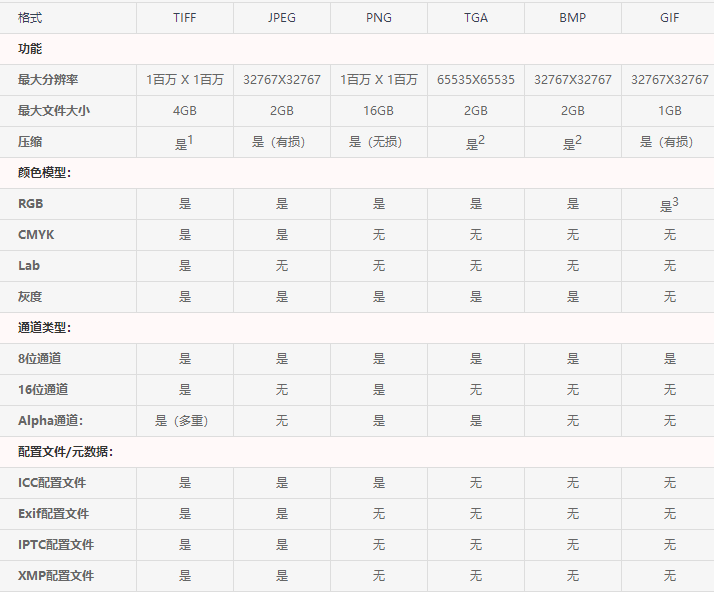
Task: Click the 无 cell for JPEG Lab
Action: (x=281, y=265)
